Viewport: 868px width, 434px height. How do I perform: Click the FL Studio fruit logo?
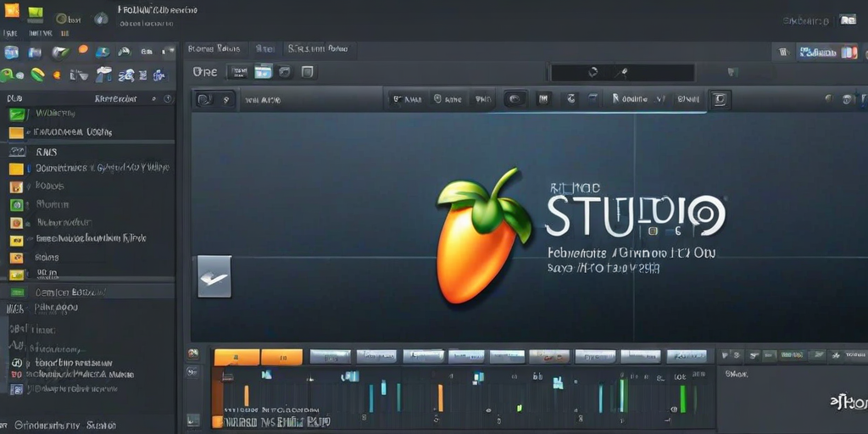482,236
